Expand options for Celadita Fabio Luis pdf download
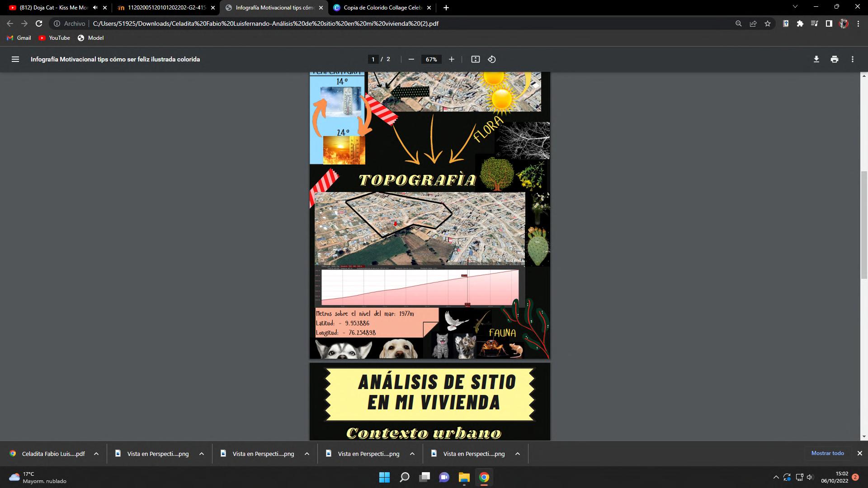Image resolution: width=868 pixels, height=488 pixels. pos(96,454)
